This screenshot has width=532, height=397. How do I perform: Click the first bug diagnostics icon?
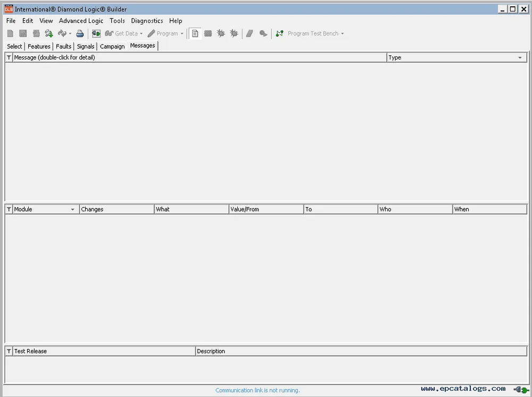[x=221, y=33]
